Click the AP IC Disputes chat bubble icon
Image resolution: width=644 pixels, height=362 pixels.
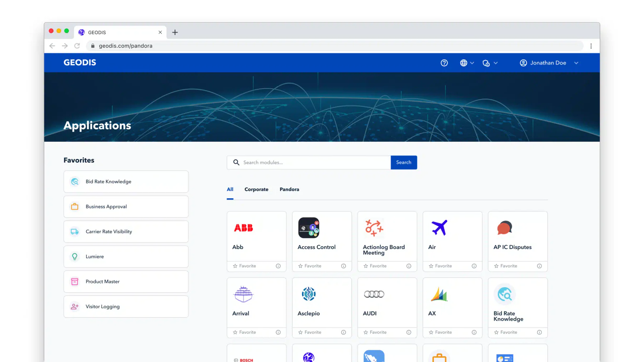504,228
